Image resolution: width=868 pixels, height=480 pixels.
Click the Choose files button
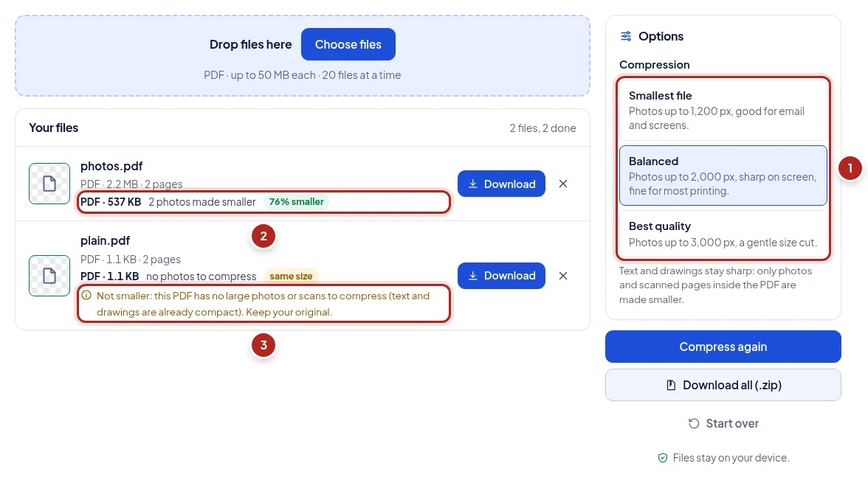(x=348, y=44)
